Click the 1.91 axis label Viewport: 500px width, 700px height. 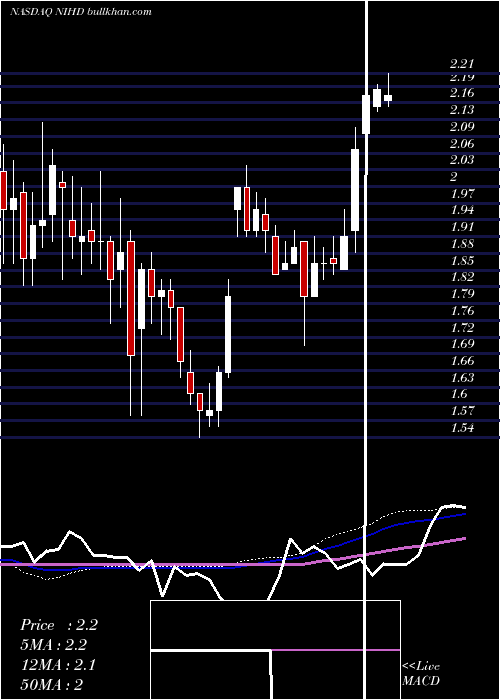[x=462, y=227]
